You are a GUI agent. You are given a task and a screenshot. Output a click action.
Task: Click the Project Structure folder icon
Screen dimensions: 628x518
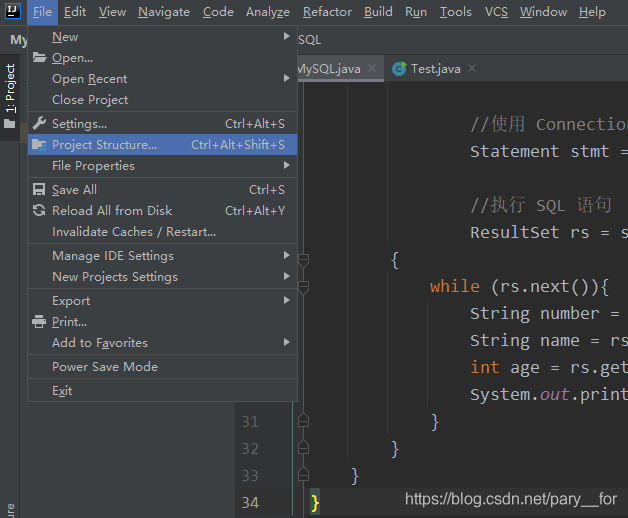39,145
